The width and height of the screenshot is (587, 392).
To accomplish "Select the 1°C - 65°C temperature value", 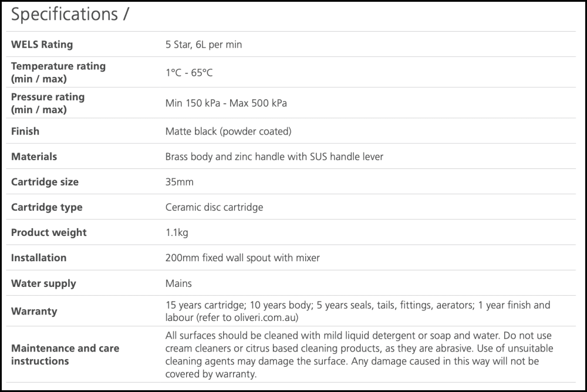I will (189, 73).
